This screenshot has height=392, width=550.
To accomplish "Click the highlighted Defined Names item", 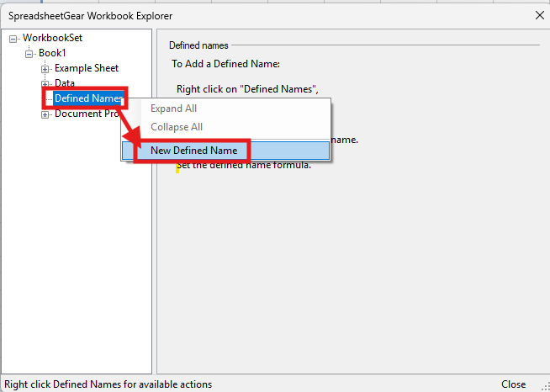I will click(x=87, y=98).
